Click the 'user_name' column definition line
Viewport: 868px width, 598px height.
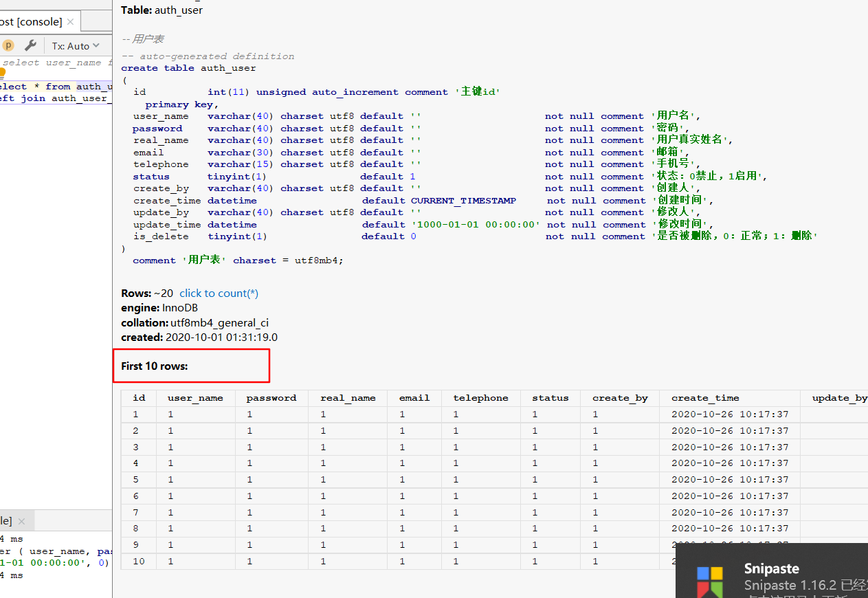(x=416, y=116)
